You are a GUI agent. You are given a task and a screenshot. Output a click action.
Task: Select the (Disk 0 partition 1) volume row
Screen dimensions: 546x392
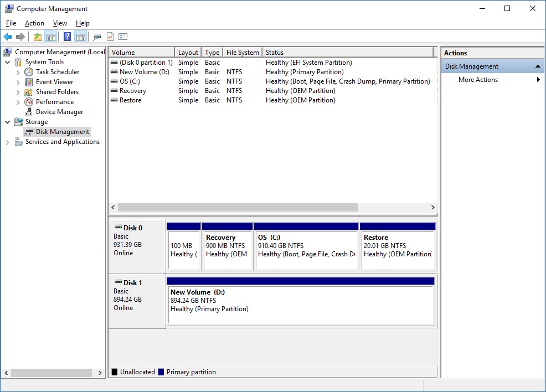[273, 63]
